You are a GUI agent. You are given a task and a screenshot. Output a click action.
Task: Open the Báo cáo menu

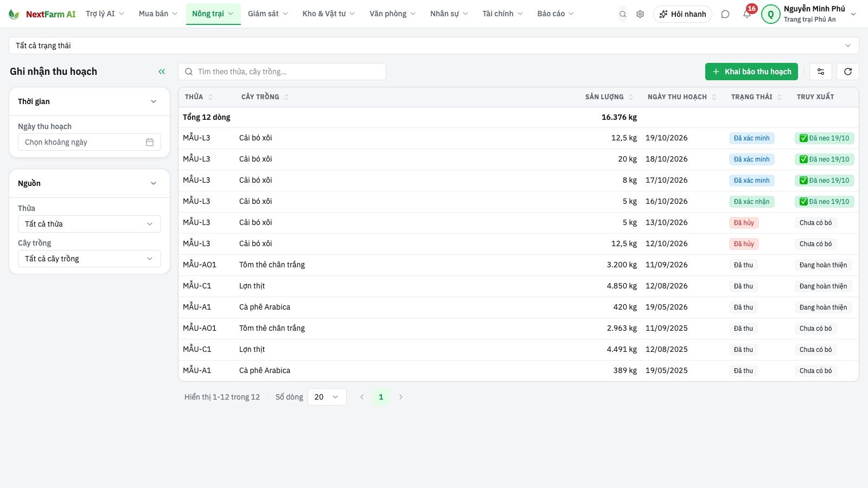click(x=556, y=14)
